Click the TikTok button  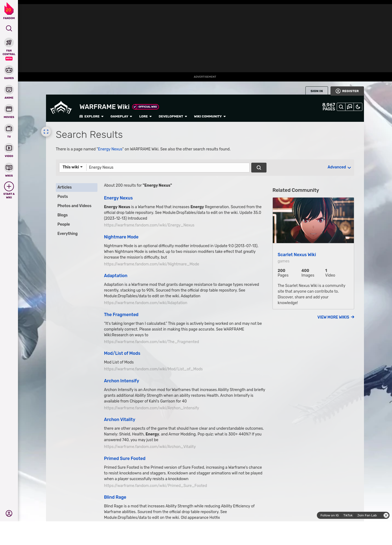pyautogui.click(x=348, y=515)
